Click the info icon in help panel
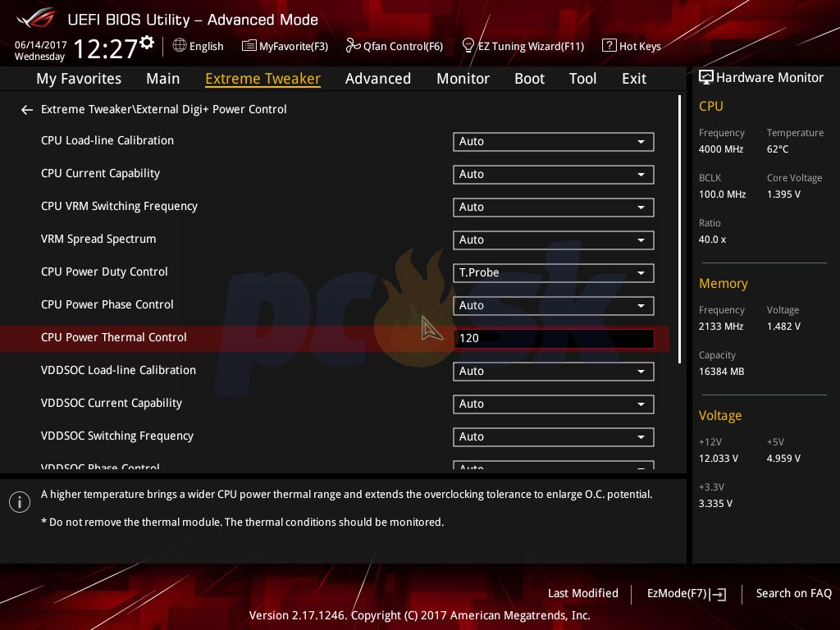Image resolution: width=840 pixels, height=630 pixels. click(20, 502)
